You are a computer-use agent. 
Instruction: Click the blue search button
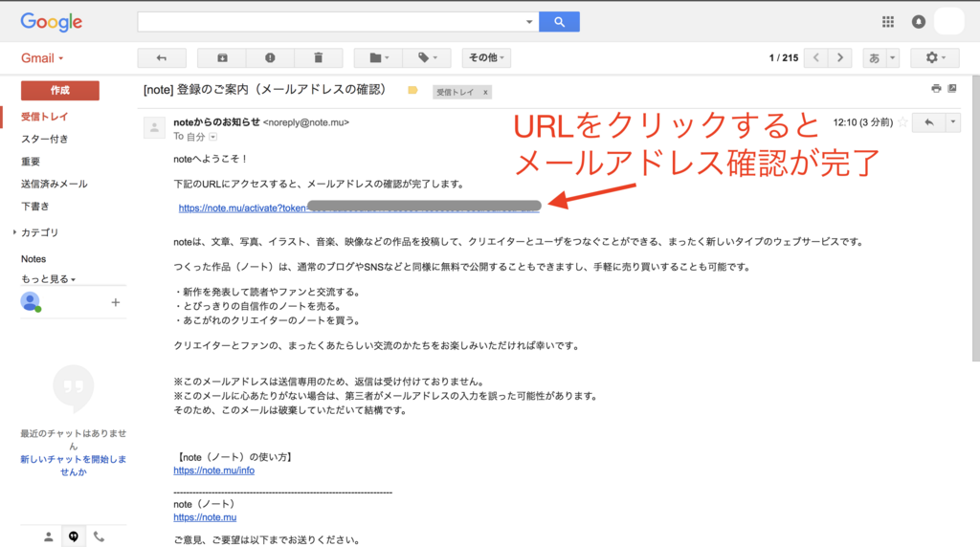559,22
